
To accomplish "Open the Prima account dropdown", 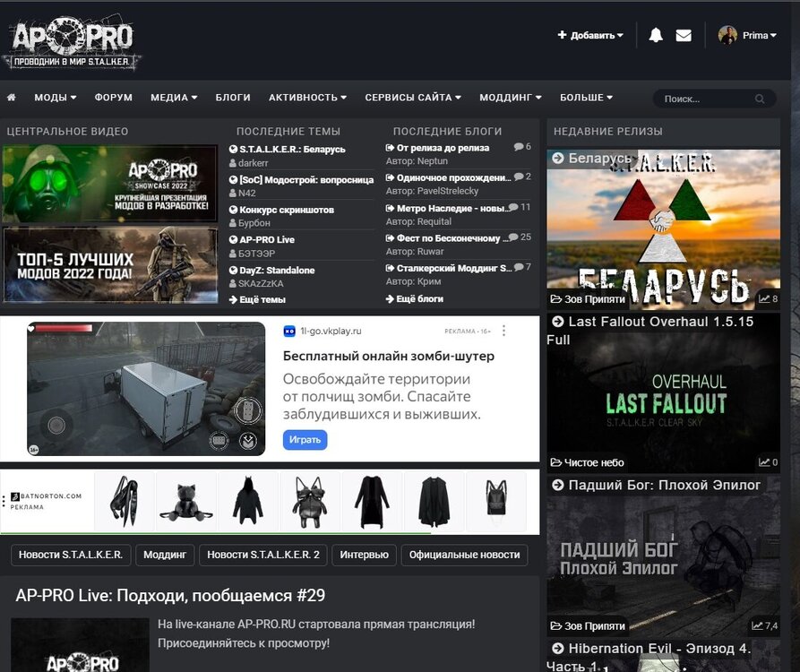I will pyautogui.click(x=759, y=35).
